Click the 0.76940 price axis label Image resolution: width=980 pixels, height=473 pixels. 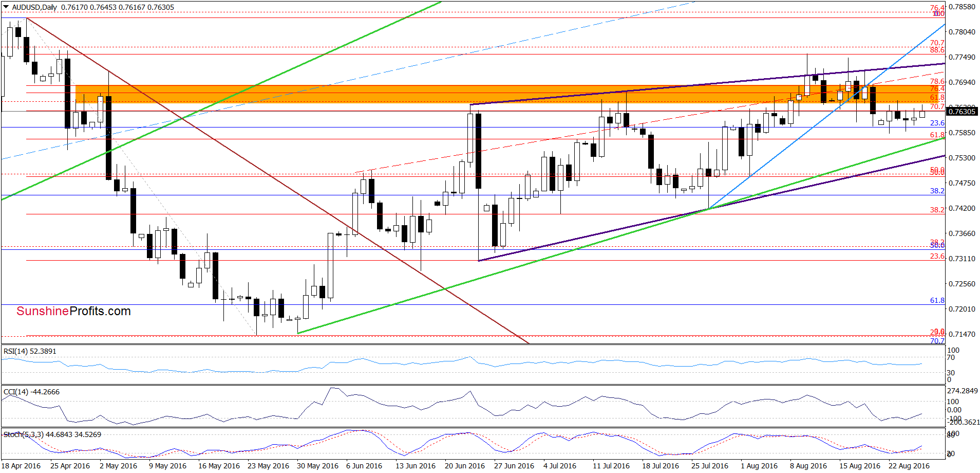coord(962,82)
